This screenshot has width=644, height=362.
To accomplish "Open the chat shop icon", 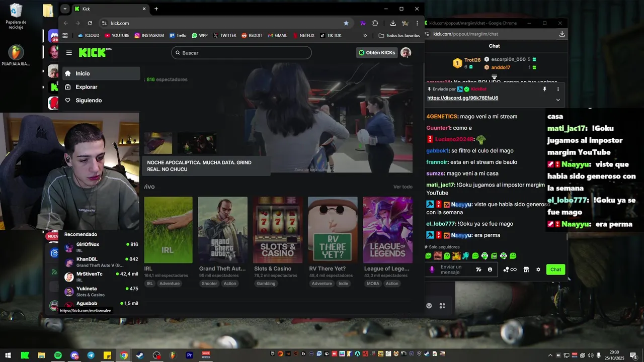I will pyautogui.click(x=526, y=269).
